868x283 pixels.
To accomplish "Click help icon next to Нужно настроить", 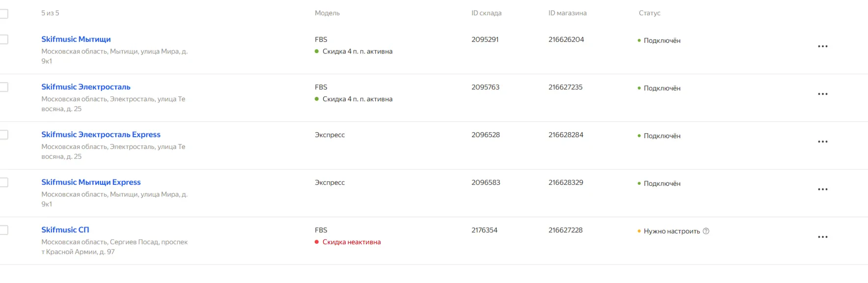I will tap(706, 231).
